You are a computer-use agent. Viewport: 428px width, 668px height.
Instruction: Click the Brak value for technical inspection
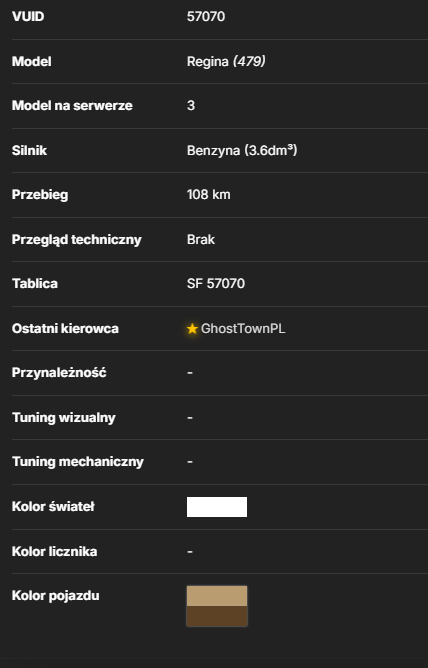click(x=201, y=239)
